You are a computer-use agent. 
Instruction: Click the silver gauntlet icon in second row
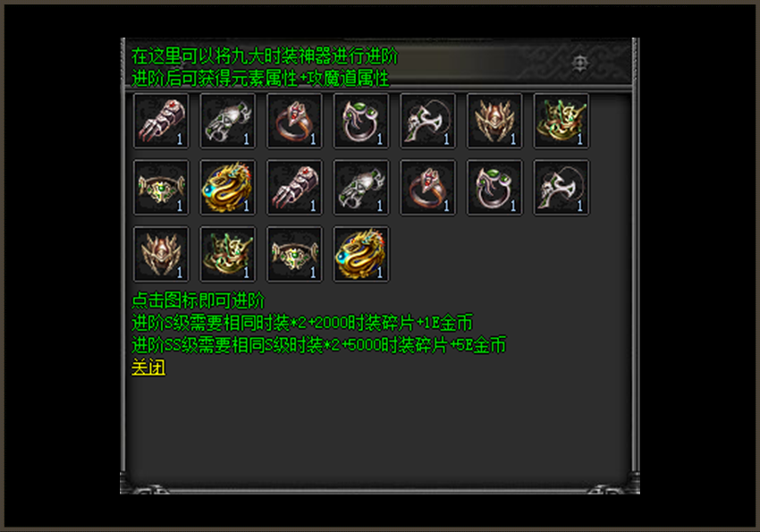pos(361,188)
